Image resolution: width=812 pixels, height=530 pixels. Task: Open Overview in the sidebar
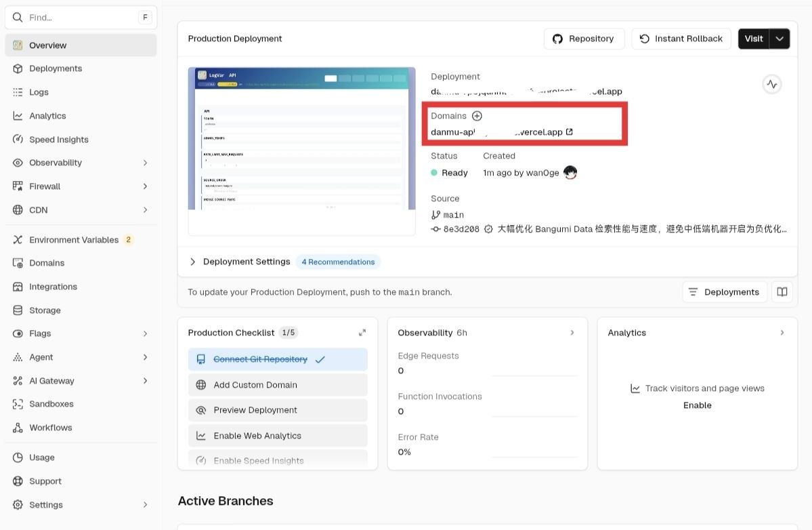pos(81,45)
